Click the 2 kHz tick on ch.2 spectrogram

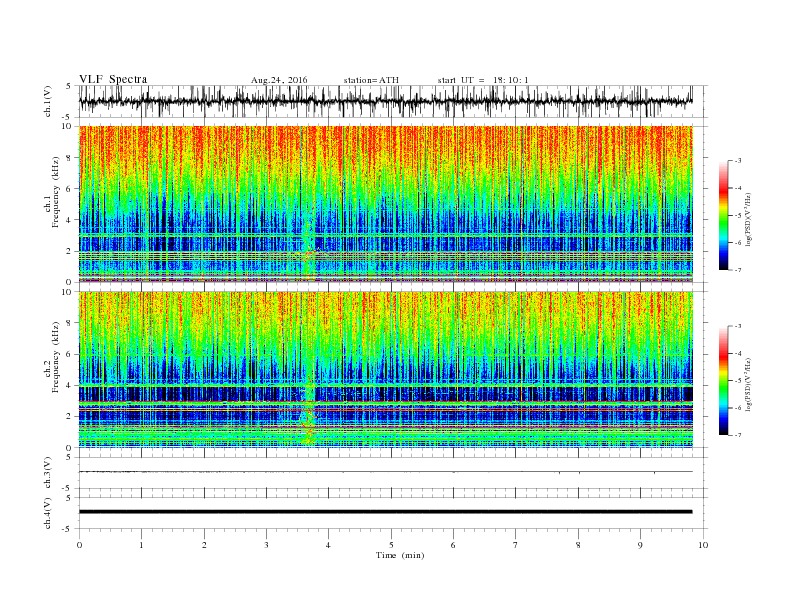click(70, 417)
